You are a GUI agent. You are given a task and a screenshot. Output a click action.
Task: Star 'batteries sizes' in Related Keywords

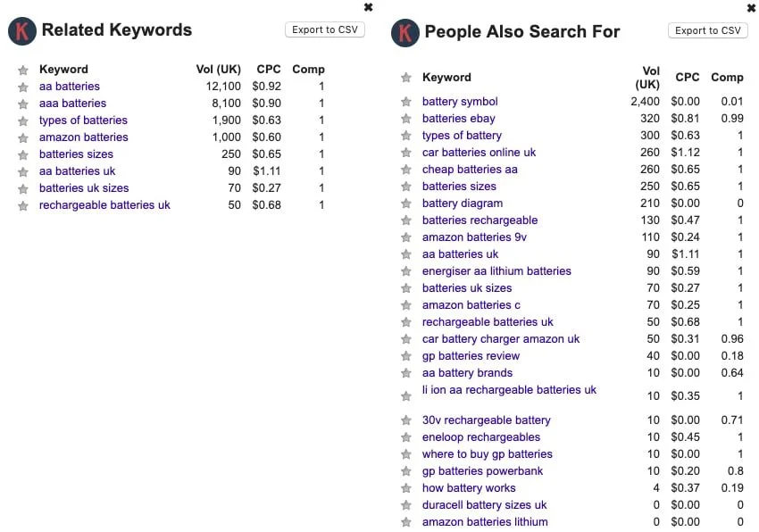pyautogui.click(x=22, y=155)
